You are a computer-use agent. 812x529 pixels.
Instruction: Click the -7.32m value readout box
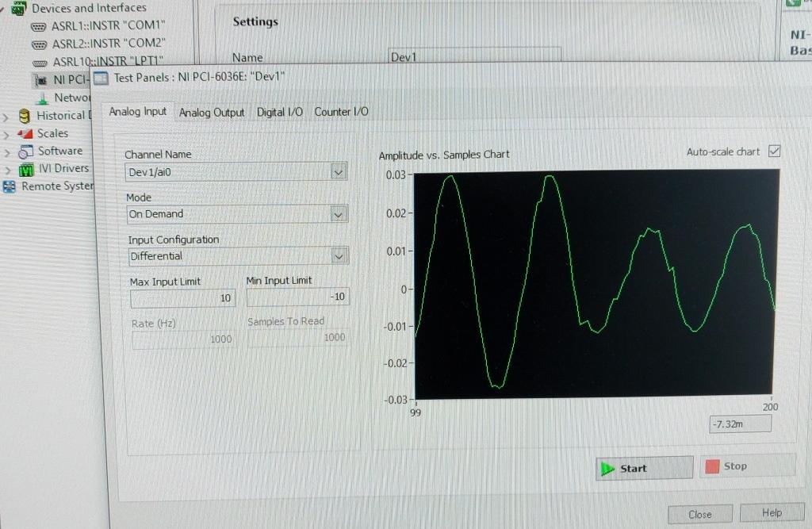point(740,424)
